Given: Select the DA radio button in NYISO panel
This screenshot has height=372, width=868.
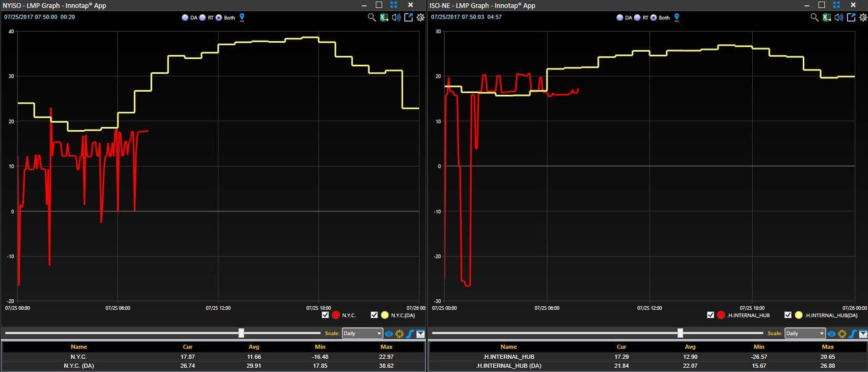Looking at the screenshot, I should pyautogui.click(x=185, y=17).
